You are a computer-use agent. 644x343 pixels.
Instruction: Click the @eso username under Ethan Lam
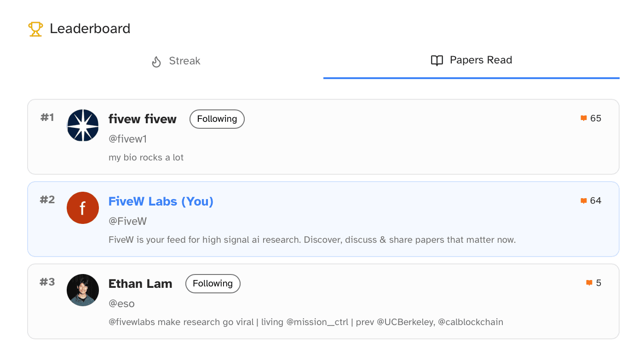coord(121,303)
